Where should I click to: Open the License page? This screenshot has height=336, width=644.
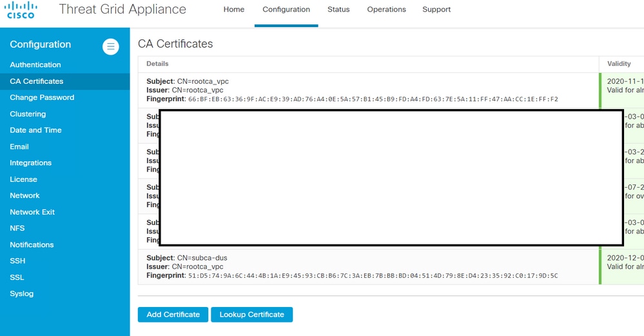pos(23,179)
